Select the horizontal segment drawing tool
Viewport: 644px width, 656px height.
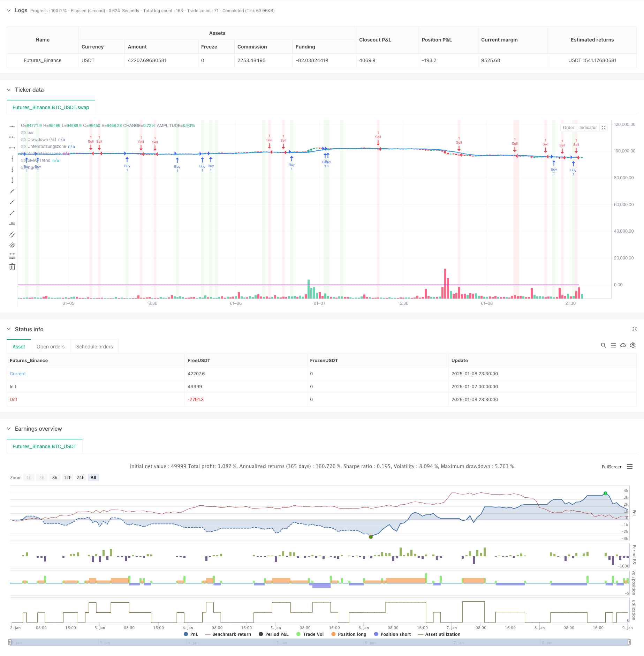coord(12,148)
